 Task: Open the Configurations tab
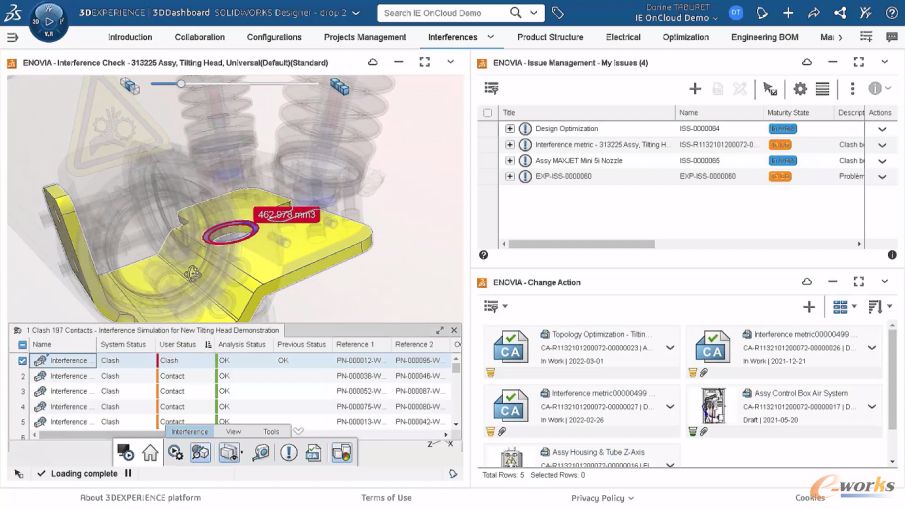click(274, 37)
